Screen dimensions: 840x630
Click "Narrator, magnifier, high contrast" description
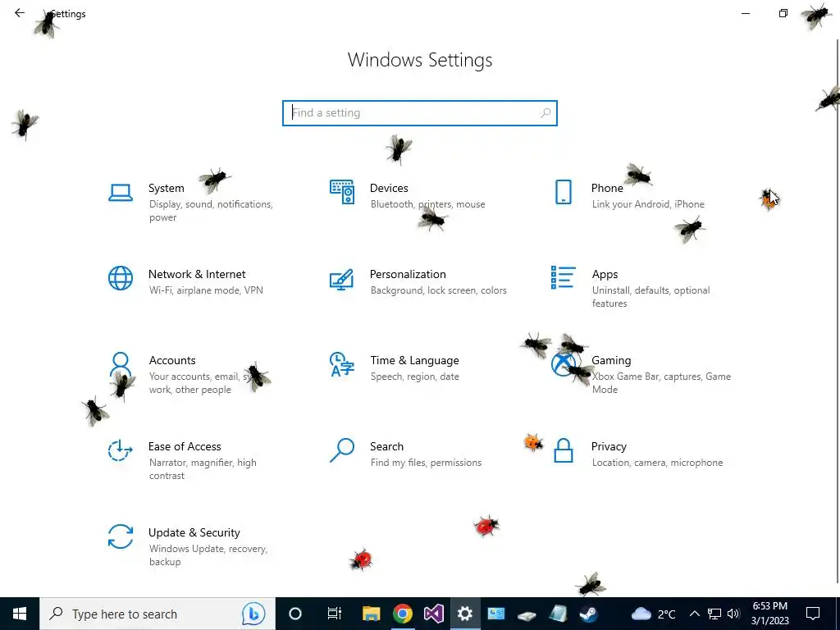point(203,469)
